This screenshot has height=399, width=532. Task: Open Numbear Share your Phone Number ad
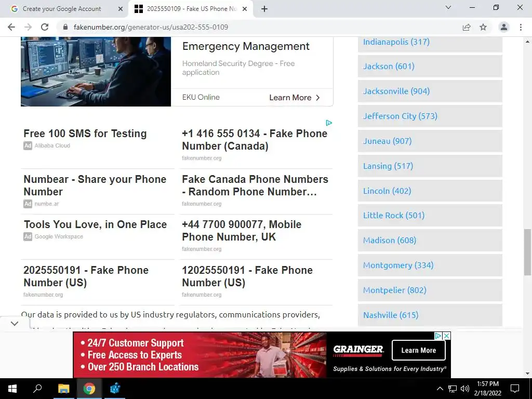click(95, 185)
